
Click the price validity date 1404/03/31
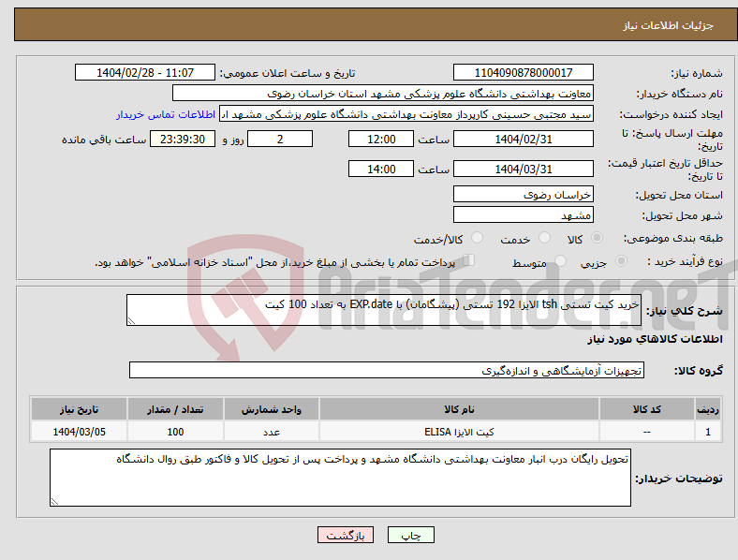524,169
